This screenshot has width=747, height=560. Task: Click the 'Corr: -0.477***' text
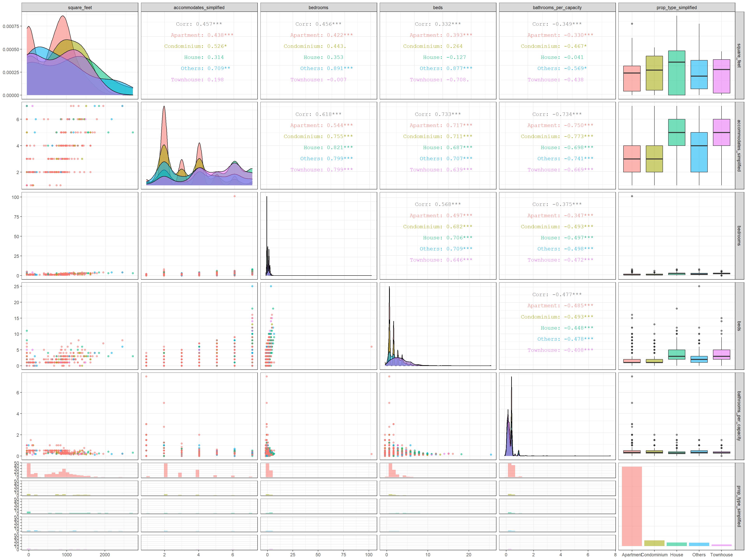coord(557,294)
